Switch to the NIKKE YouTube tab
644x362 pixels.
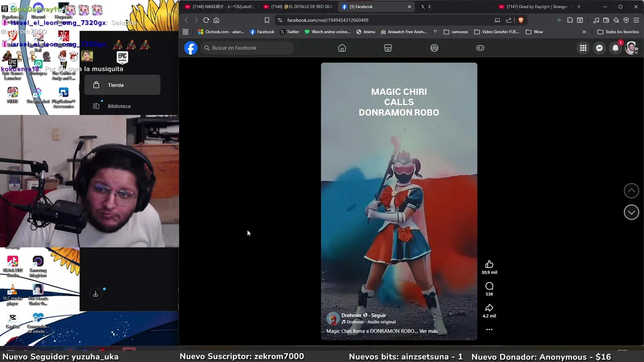tap(219, 7)
